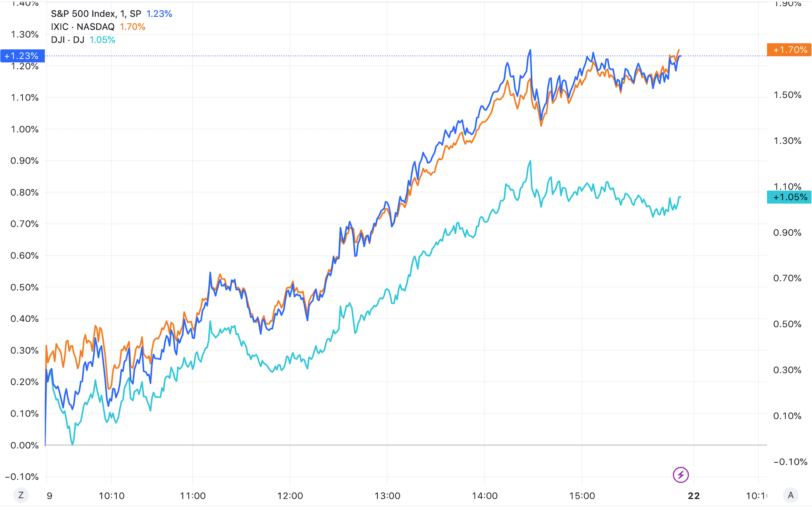Click the orange +1.70% price tag
This screenshot has height=508, width=812.
(789, 50)
